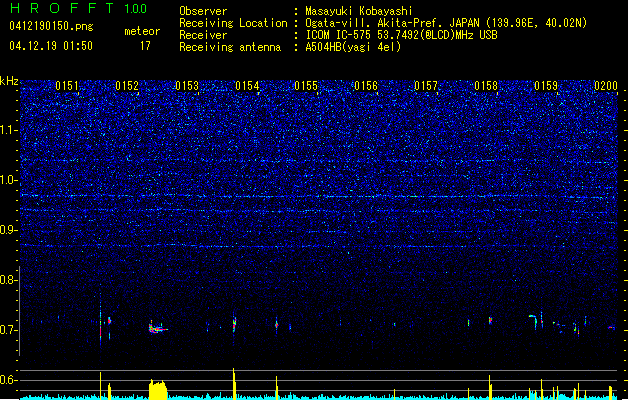Click the 0155 time marker
The height and width of the screenshot is (400, 629).
[306, 86]
